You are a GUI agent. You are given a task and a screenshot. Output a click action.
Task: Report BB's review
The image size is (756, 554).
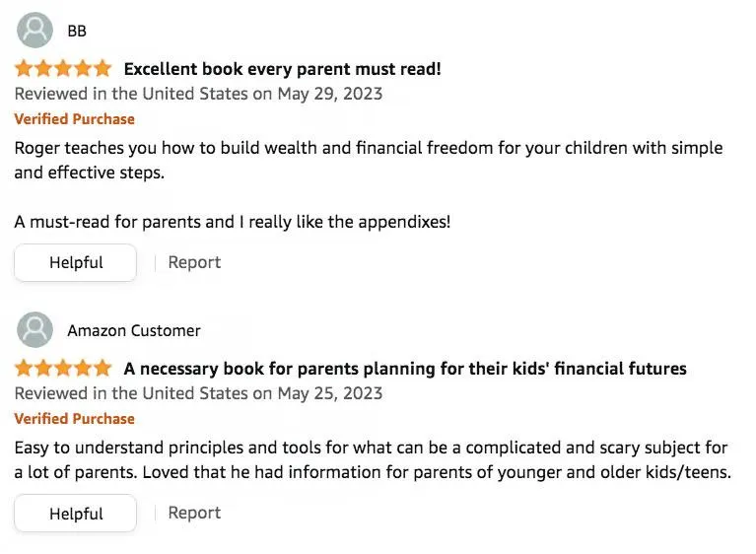194,262
